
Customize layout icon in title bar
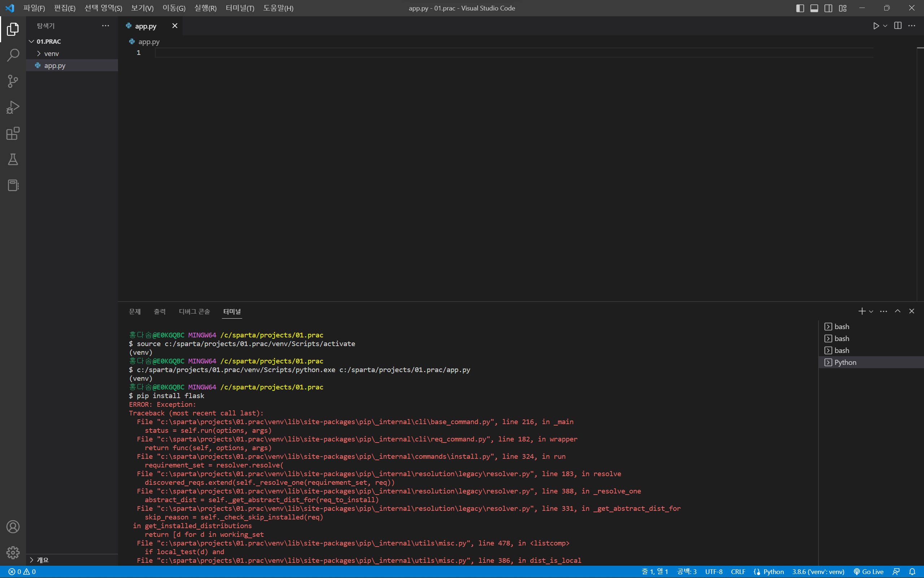pos(843,8)
